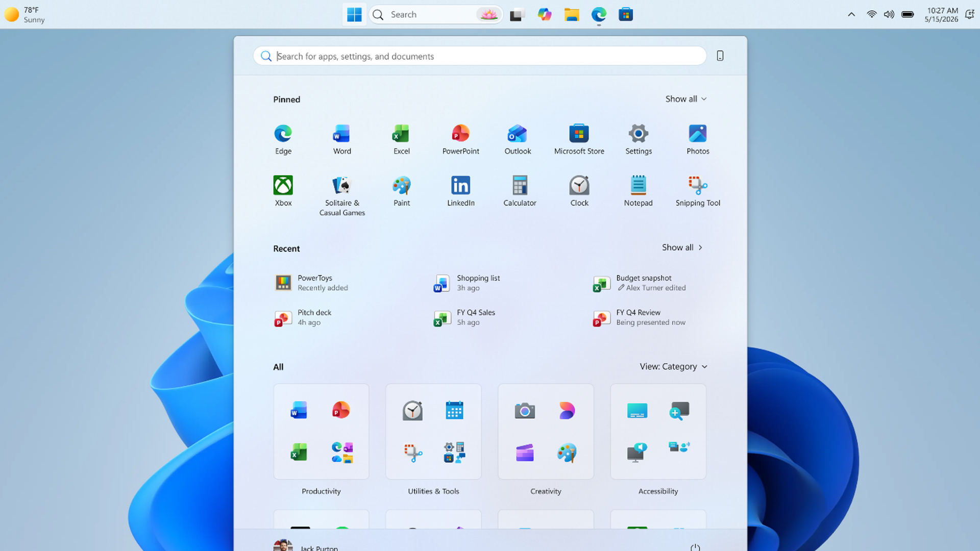Image resolution: width=980 pixels, height=551 pixels.
Task: Open the Shopping list document
Action: 468,283
